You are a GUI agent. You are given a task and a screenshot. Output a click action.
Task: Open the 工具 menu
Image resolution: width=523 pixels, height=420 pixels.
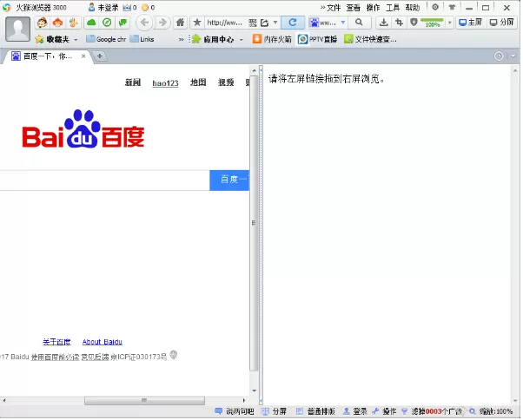tap(393, 7)
